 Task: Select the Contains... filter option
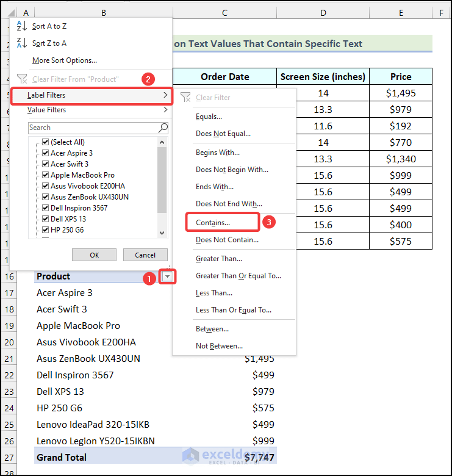pos(213,223)
